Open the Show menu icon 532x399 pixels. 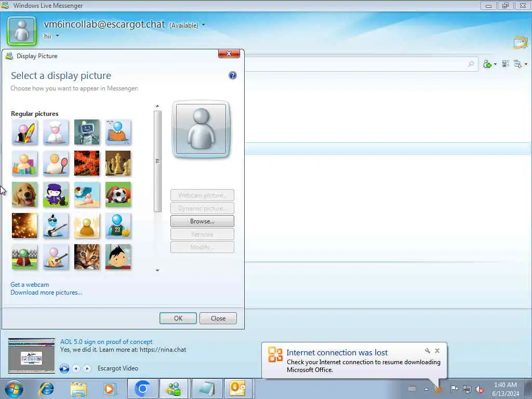[x=518, y=64]
